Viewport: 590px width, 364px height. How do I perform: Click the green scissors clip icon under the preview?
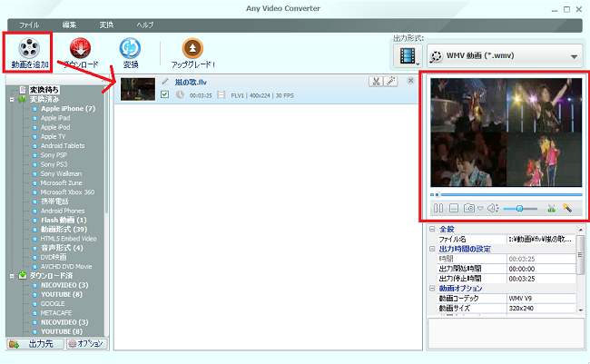pos(551,208)
